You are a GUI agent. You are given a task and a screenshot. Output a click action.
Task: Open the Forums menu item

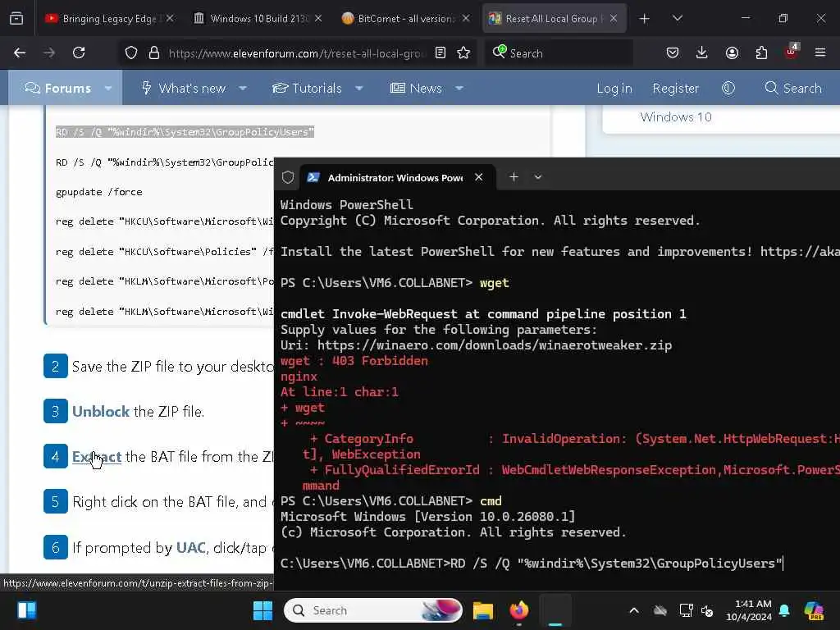(x=58, y=88)
